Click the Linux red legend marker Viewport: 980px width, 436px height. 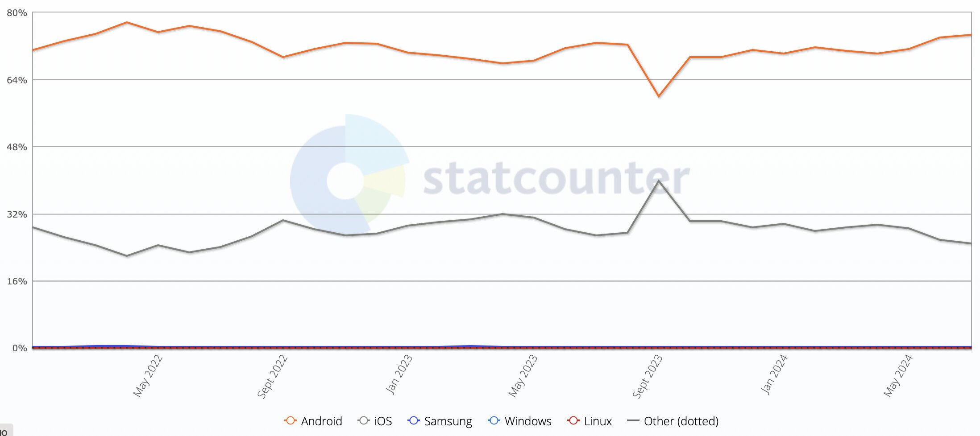tap(573, 421)
